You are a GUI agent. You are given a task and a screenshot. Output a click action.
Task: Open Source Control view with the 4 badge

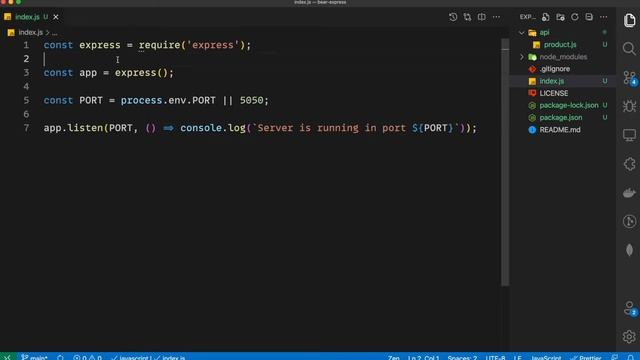pyautogui.click(x=629, y=78)
